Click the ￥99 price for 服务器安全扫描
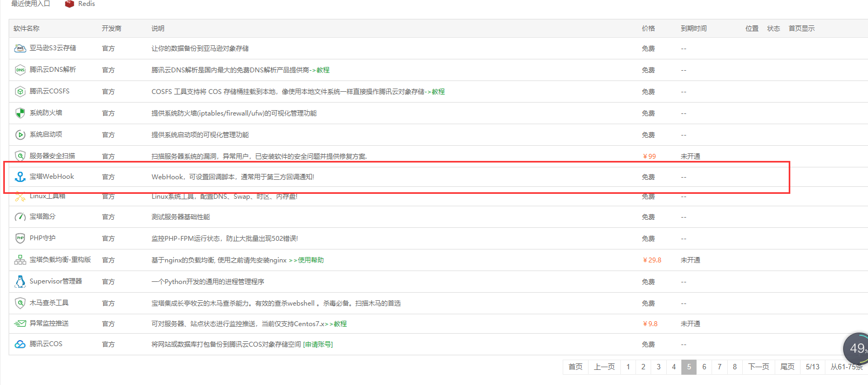The height and width of the screenshot is (385, 868). point(649,157)
